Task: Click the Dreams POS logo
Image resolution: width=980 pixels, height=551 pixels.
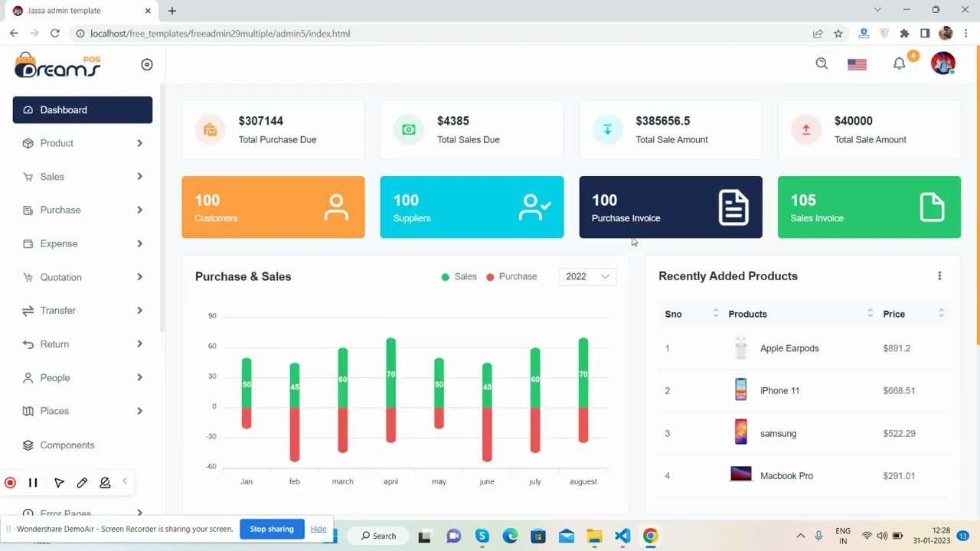Action: [x=57, y=65]
